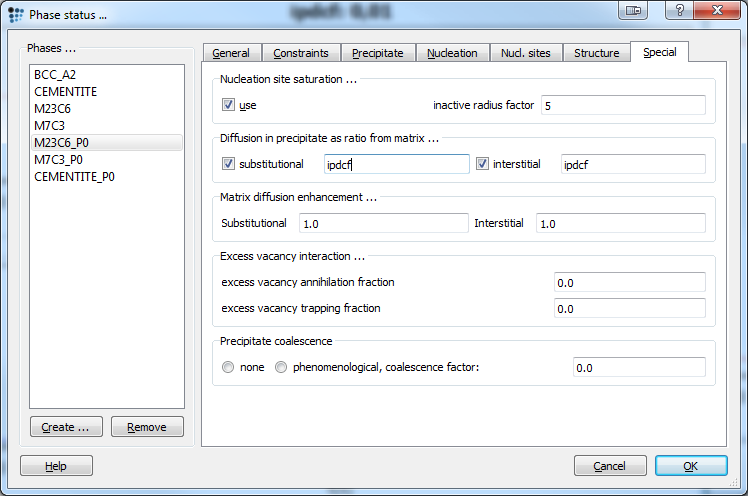Edit the excess vacancy annihilation fraction field
Image resolution: width=748 pixels, height=496 pixels.
tap(629, 282)
